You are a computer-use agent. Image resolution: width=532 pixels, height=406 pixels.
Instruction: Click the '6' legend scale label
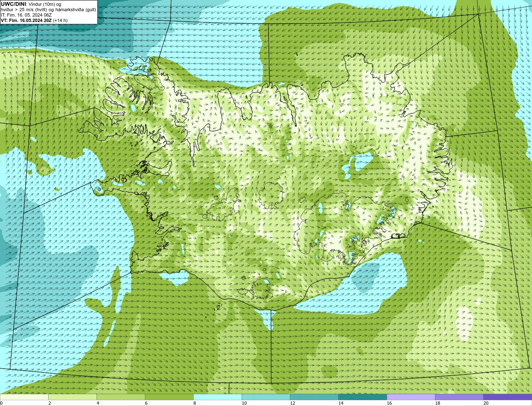point(146,403)
